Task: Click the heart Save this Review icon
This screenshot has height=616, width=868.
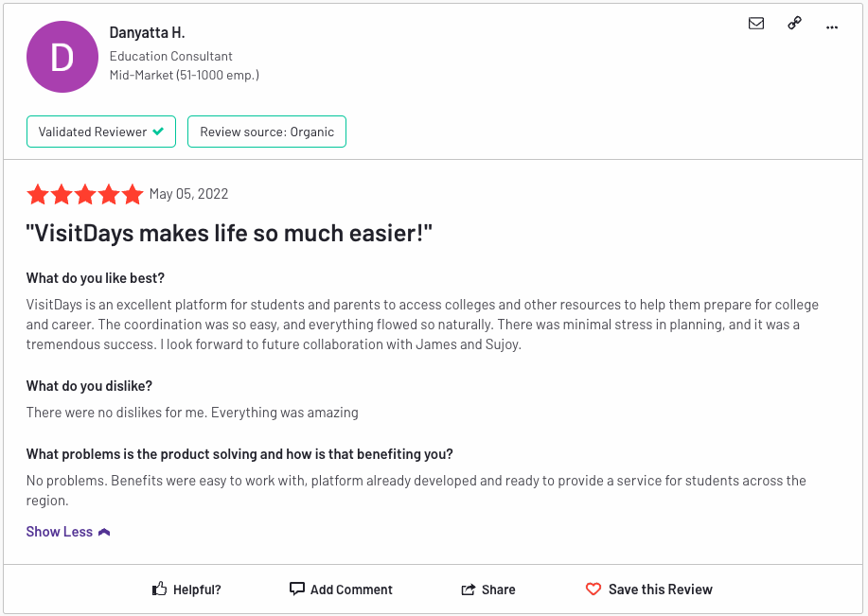Action: (593, 589)
